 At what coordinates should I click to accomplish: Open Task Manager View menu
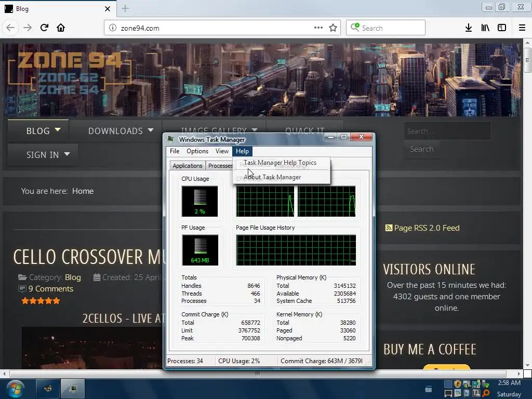coord(222,151)
